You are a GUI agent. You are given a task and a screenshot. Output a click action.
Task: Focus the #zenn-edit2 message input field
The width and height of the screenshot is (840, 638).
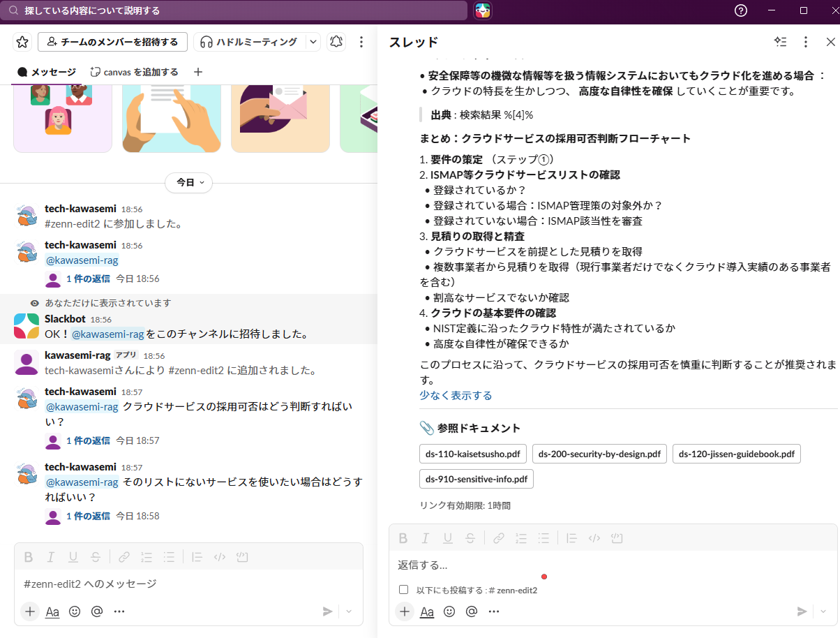click(x=188, y=584)
